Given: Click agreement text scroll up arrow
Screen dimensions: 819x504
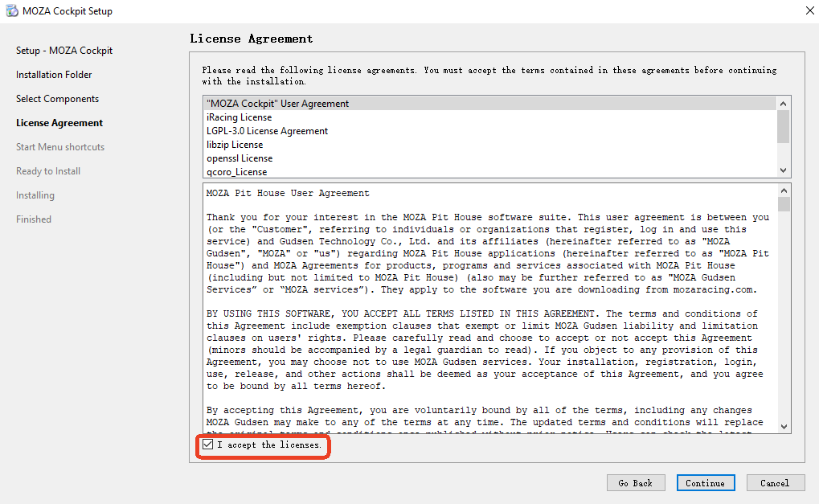Looking at the screenshot, I should 784,191.
